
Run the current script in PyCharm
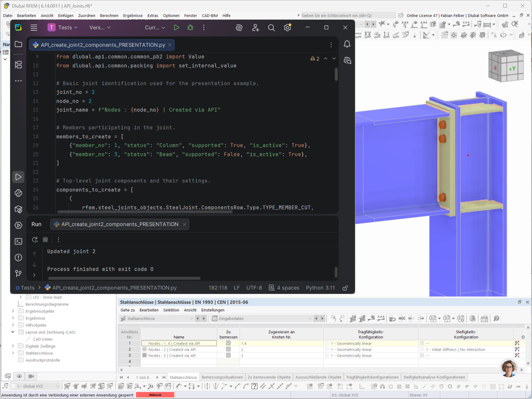pos(176,27)
